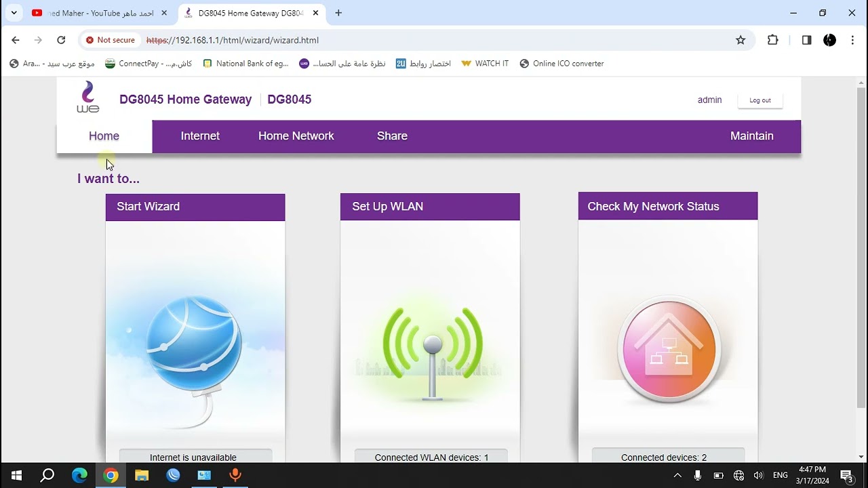The height and width of the screenshot is (488, 868).
Task: Open the Home tab in router menu
Action: [104, 136]
